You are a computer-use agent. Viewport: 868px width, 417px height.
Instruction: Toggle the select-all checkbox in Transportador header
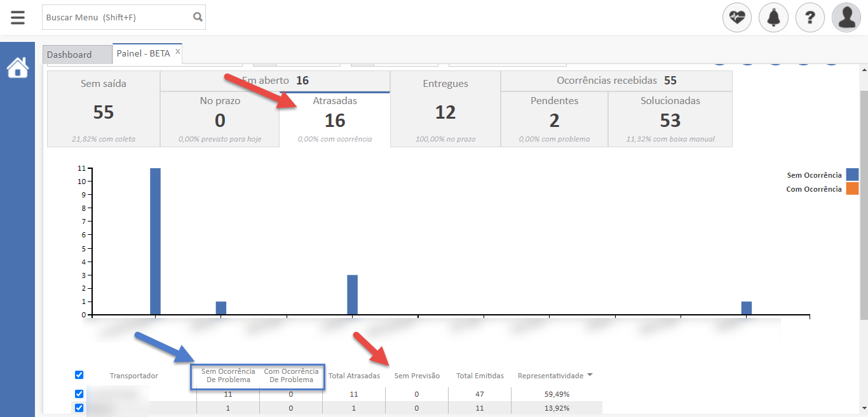[x=79, y=374]
